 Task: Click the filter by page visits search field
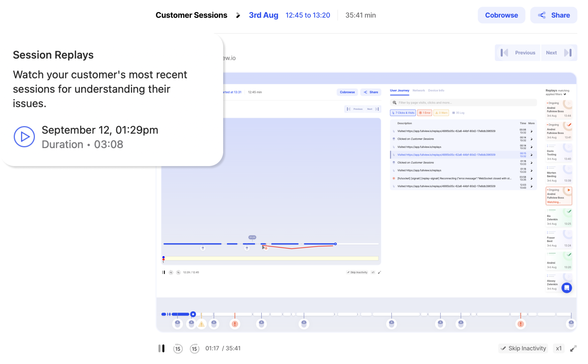click(x=463, y=103)
